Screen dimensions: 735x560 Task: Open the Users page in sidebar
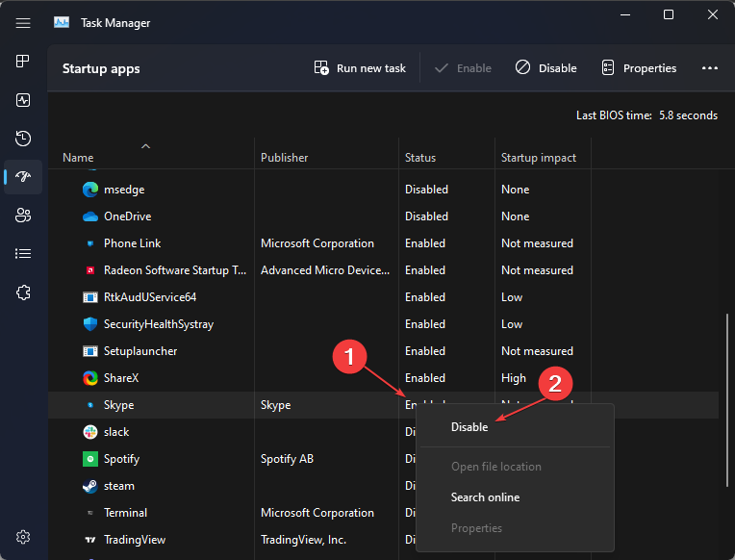click(23, 216)
